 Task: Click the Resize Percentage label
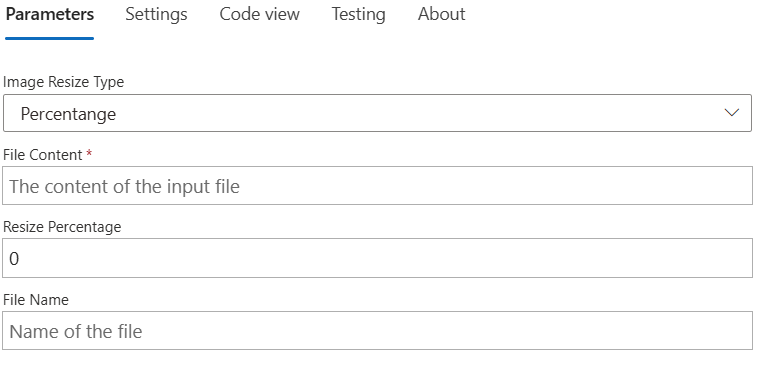point(62,227)
